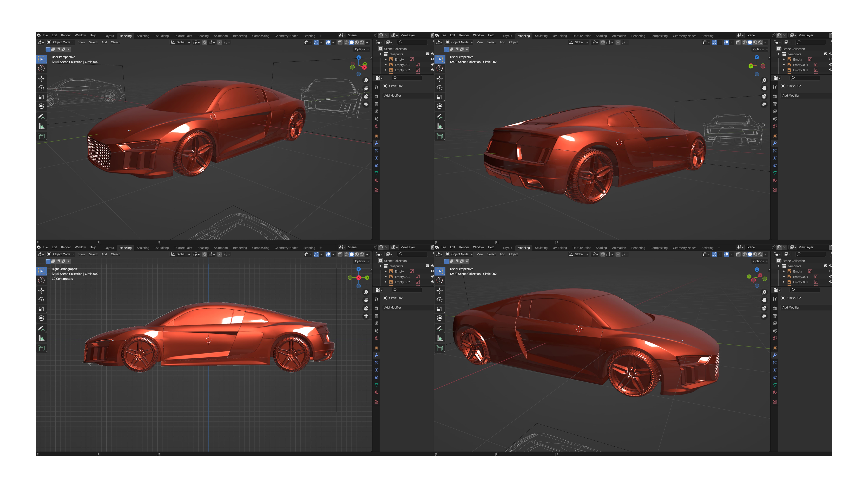Select the Measure tool in top-left window
The width and height of the screenshot is (868, 488).
pos(41,126)
